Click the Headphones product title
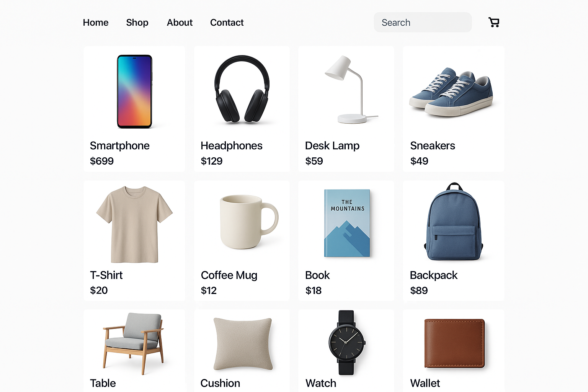Screen dimensions: 588x392 coord(232,146)
